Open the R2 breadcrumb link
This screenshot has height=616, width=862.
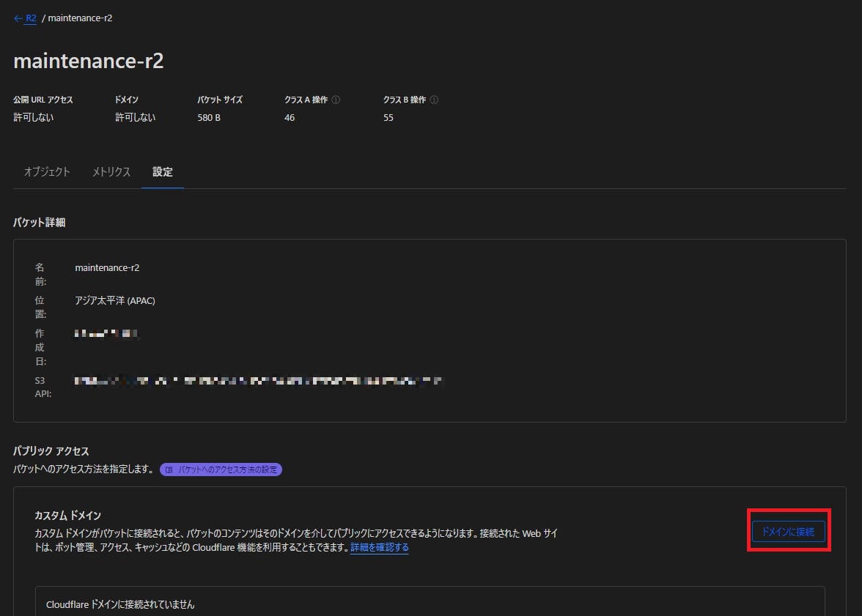tap(31, 18)
